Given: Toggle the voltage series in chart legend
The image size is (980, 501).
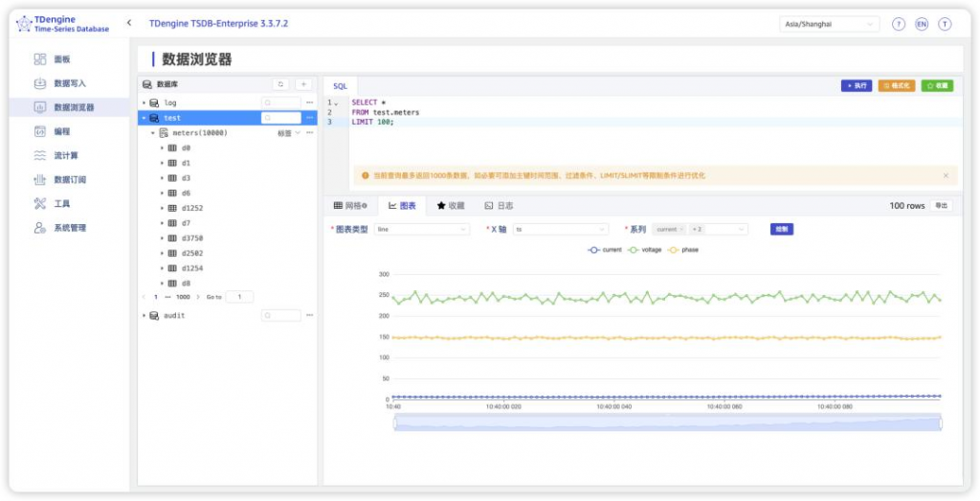Looking at the screenshot, I should (x=644, y=250).
